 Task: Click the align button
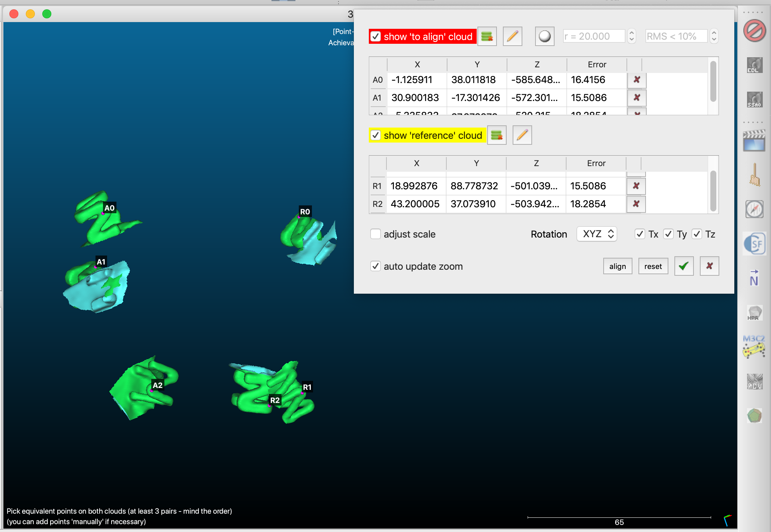pyautogui.click(x=617, y=266)
